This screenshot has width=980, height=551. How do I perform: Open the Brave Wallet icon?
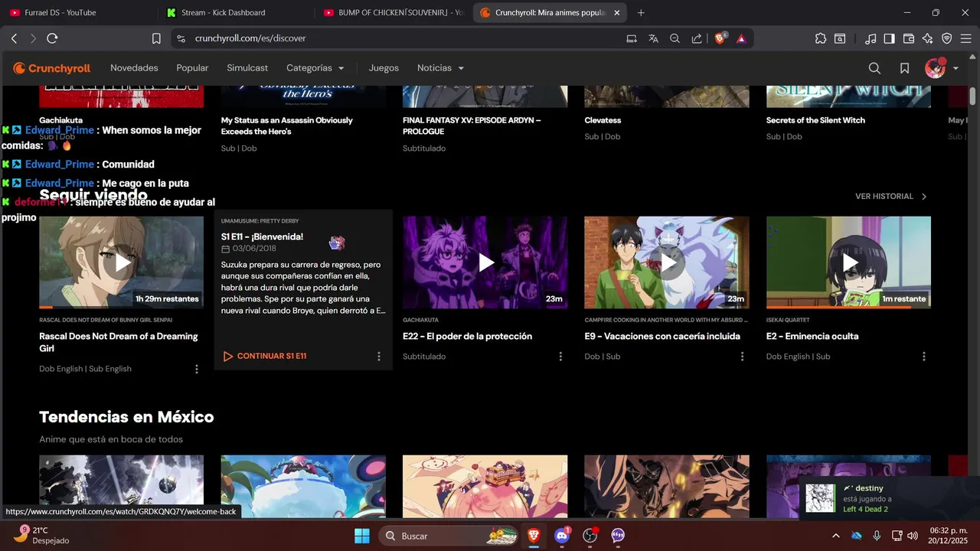tap(909, 38)
